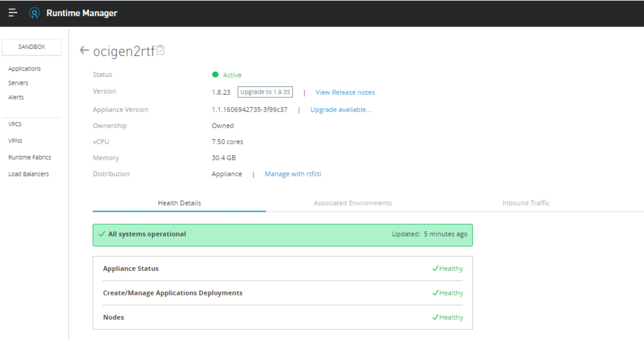This screenshot has width=644, height=340.
Task: Click the Owned ownership value
Action: (223, 126)
